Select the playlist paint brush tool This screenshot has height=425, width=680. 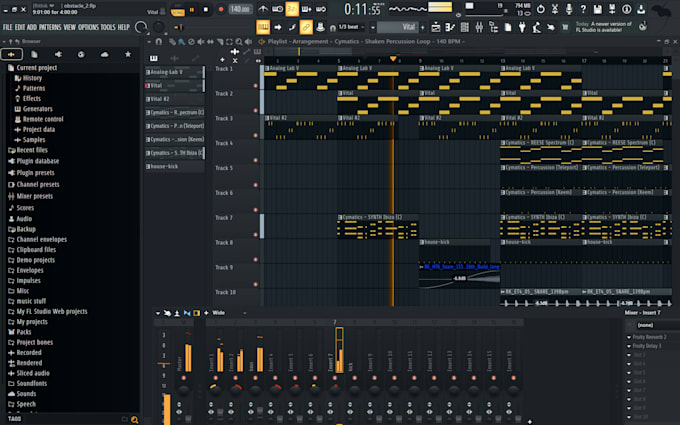pos(181,42)
